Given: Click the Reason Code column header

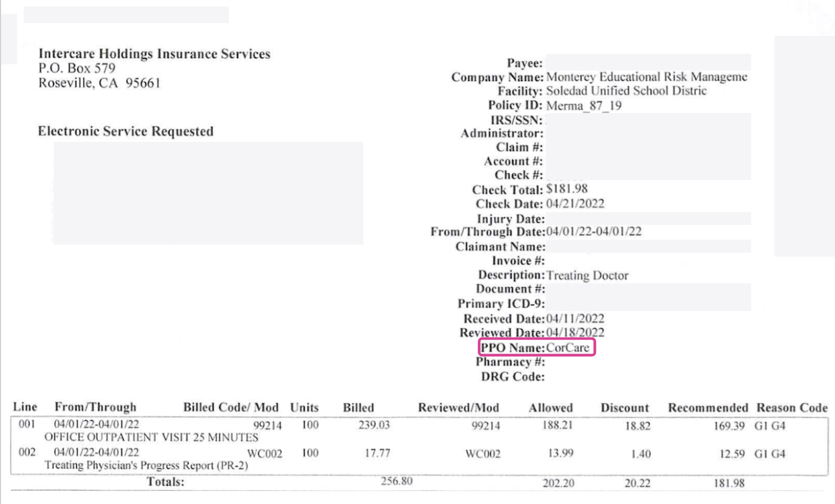Looking at the screenshot, I should pos(792,407).
